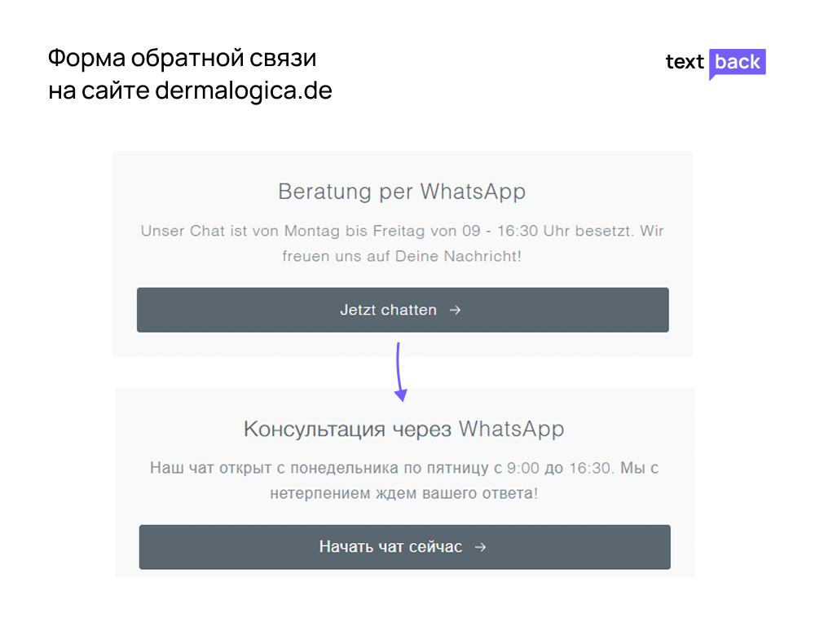This screenshot has width=815, height=644.
Task: Click the word "WhatsApp" in Russian heading
Action: (x=512, y=430)
